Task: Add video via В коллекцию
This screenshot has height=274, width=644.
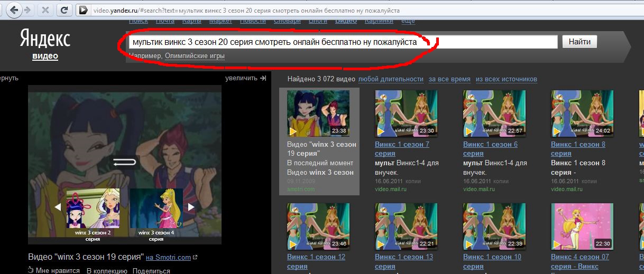Action: coord(106,270)
